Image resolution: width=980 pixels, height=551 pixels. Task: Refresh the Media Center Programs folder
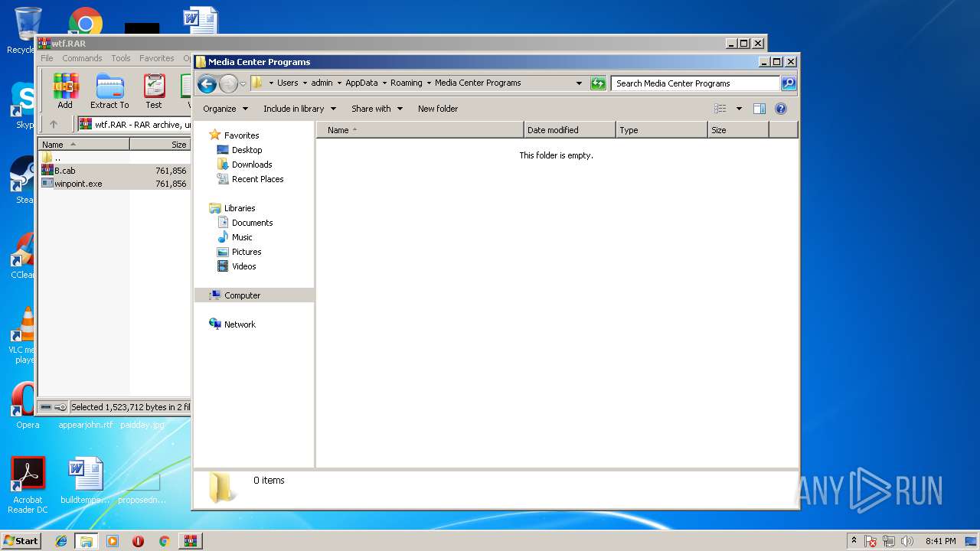[598, 83]
